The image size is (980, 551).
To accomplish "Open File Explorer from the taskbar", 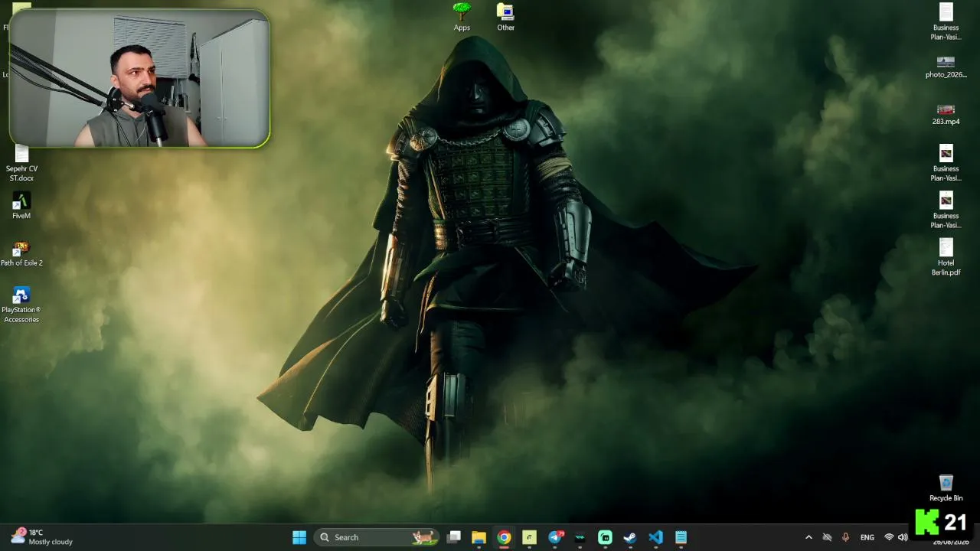I will point(479,537).
